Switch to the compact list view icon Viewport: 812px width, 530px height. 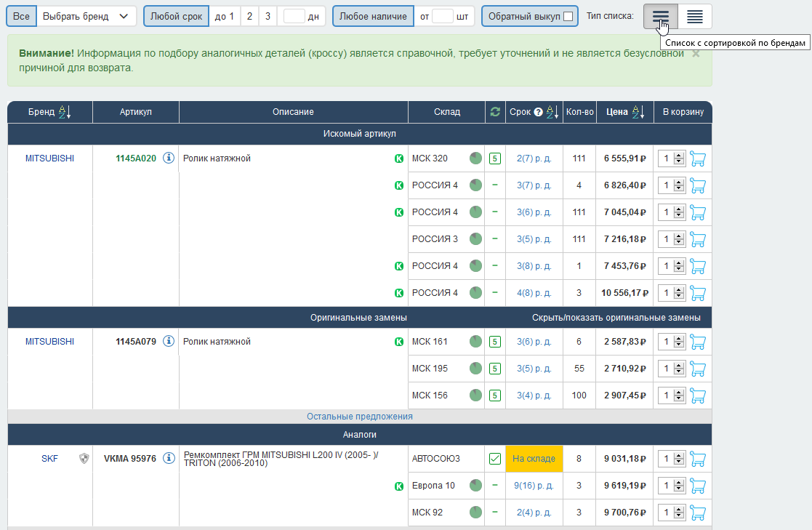(x=695, y=16)
